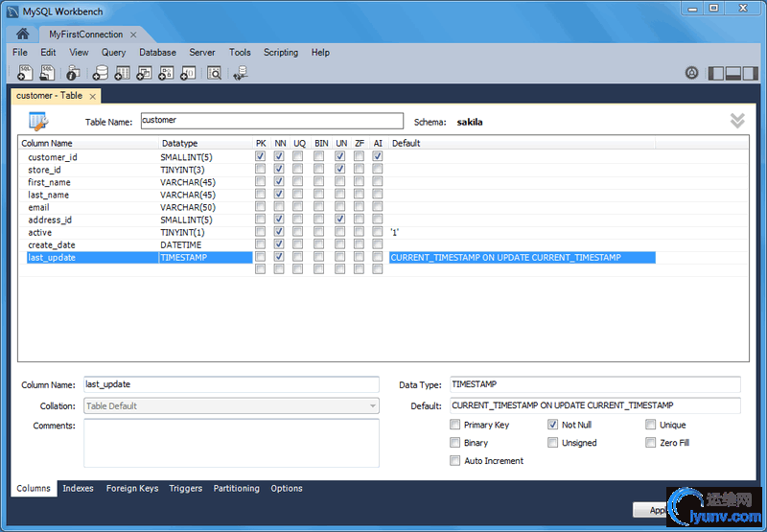The image size is (767, 532).
Task: Open the Collation dropdown
Action: [231, 405]
